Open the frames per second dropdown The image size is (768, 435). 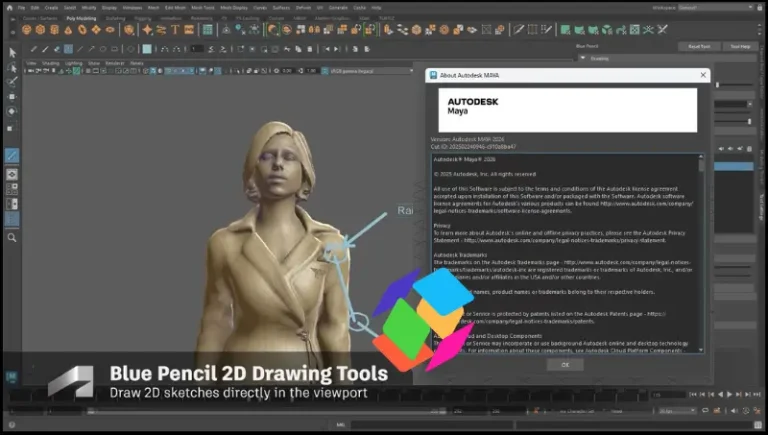(x=677, y=411)
